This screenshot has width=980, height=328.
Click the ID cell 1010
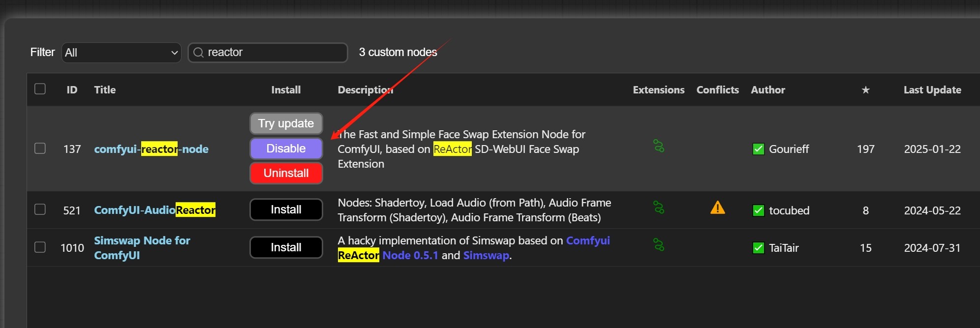pos(72,248)
